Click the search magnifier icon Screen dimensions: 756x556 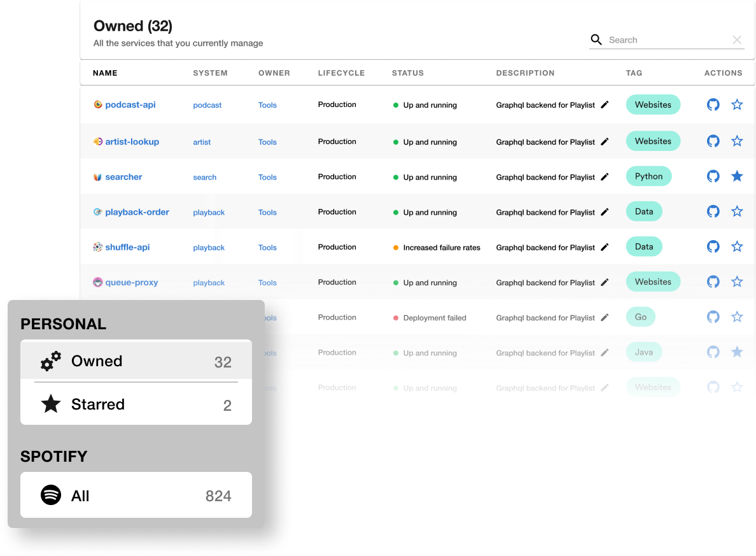(596, 39)
